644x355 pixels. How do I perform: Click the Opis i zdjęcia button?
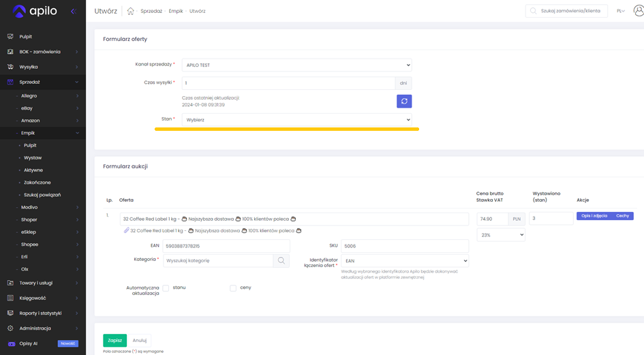click(x=594, y=216)
